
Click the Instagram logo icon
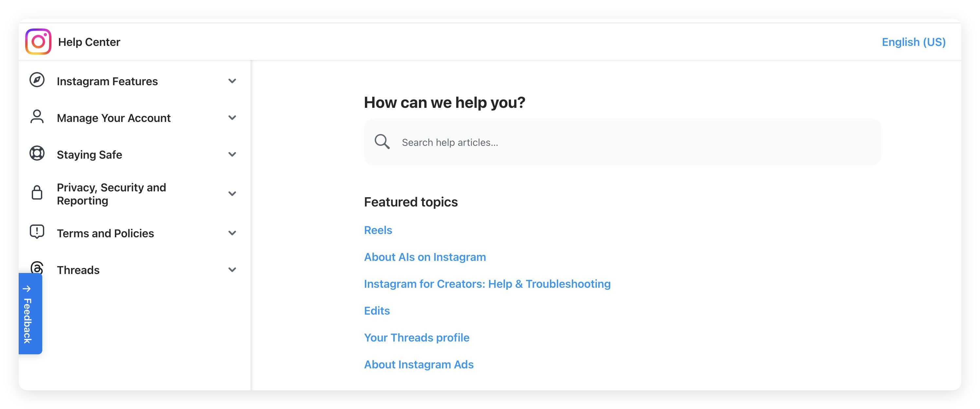(x=38, y=42)
